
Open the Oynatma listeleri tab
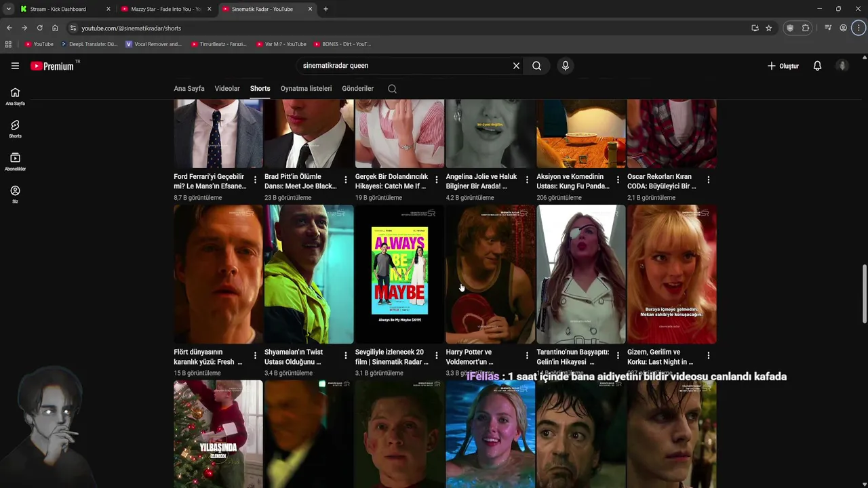(306, 88)
